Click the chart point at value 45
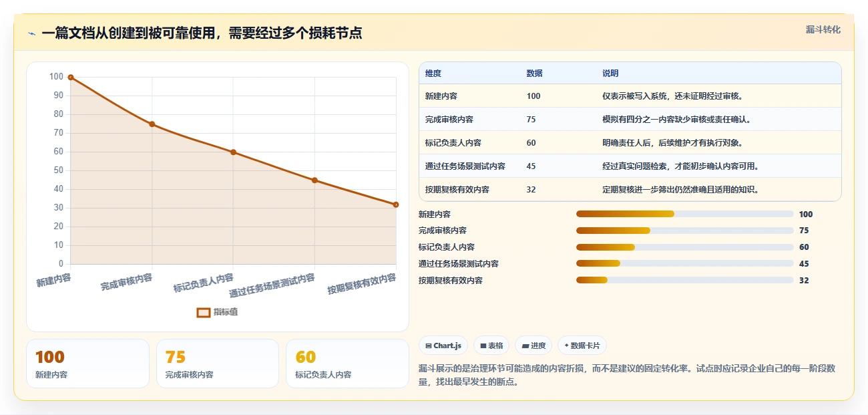Screen dimensions: 868x415 (314, 180)
